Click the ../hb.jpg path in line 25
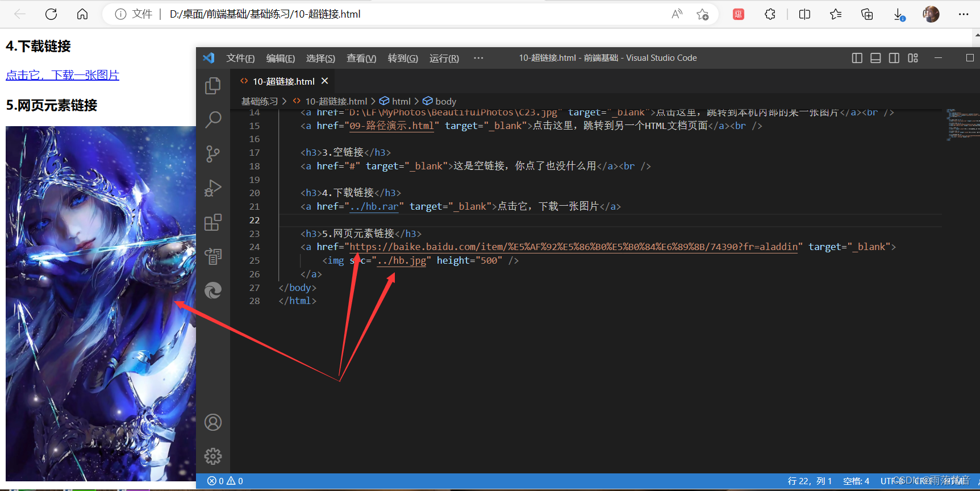 click(402, 260)
